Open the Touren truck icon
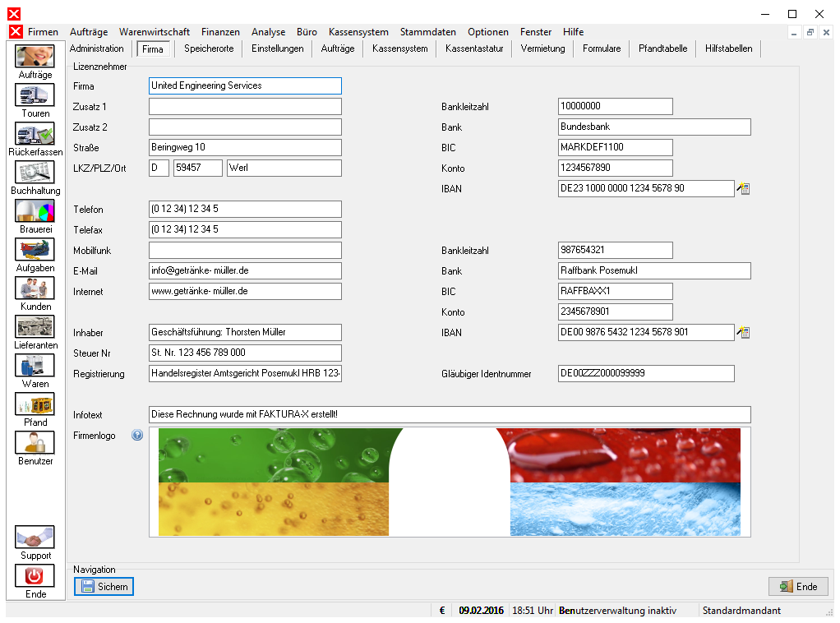Viewport: 840px width, 623px height. (35, 95)
